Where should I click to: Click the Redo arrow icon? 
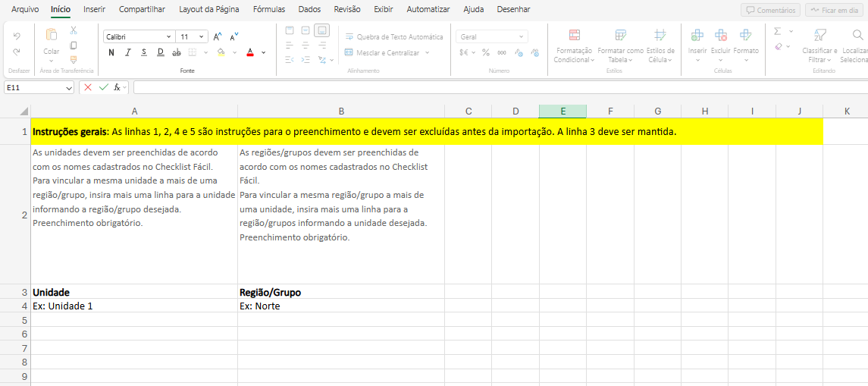click(17, 52)
